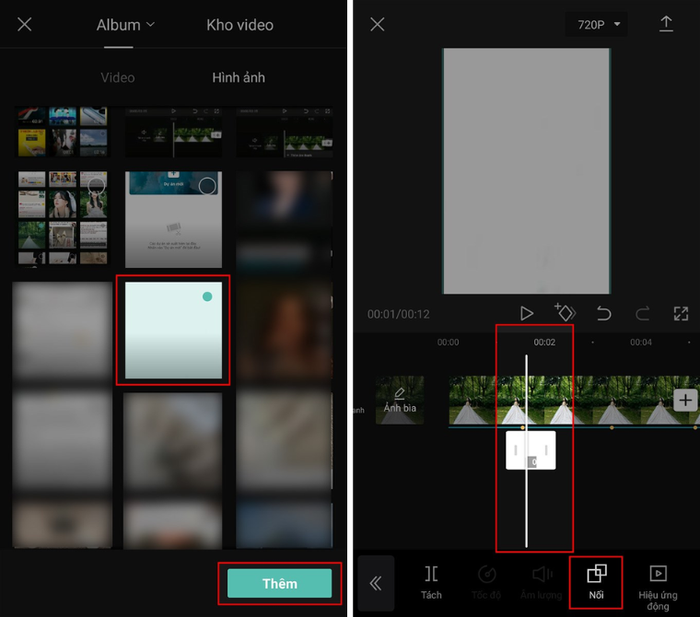Select the Tách split tool
700x617 pixels.
[431, 580]
